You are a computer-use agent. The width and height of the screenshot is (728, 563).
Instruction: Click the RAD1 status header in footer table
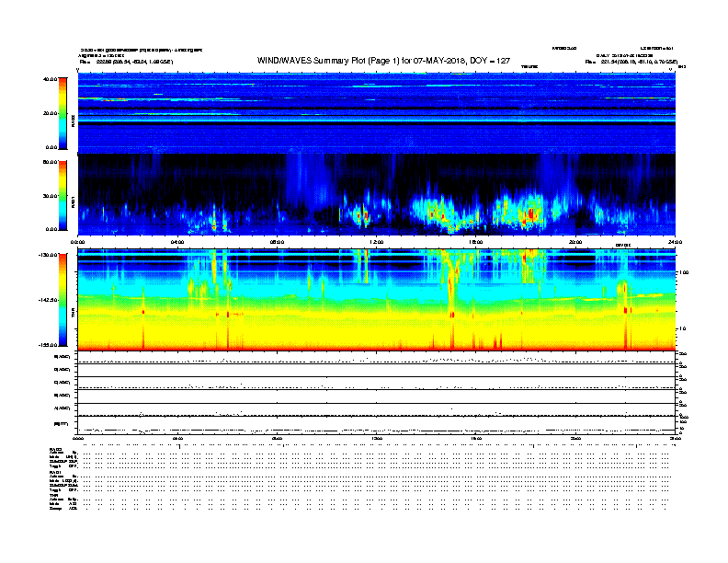pyautogui.click(x=56, y=473)
